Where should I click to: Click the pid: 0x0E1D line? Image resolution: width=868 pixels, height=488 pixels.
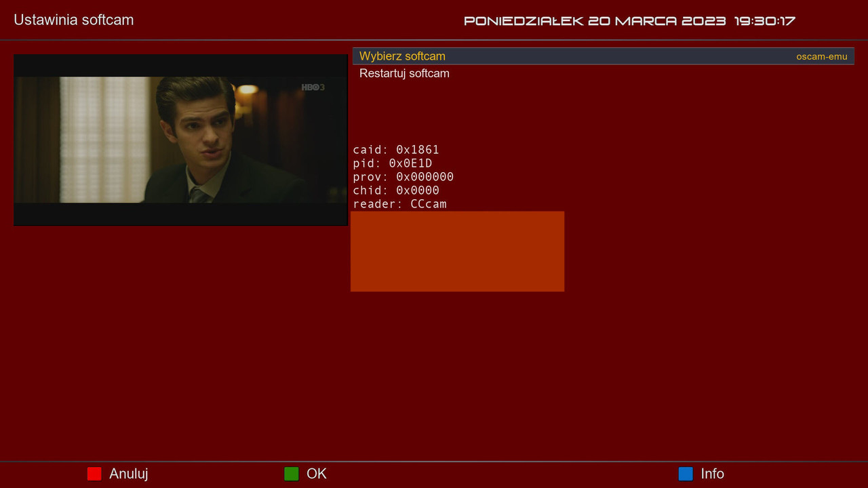tap(393, 163)
